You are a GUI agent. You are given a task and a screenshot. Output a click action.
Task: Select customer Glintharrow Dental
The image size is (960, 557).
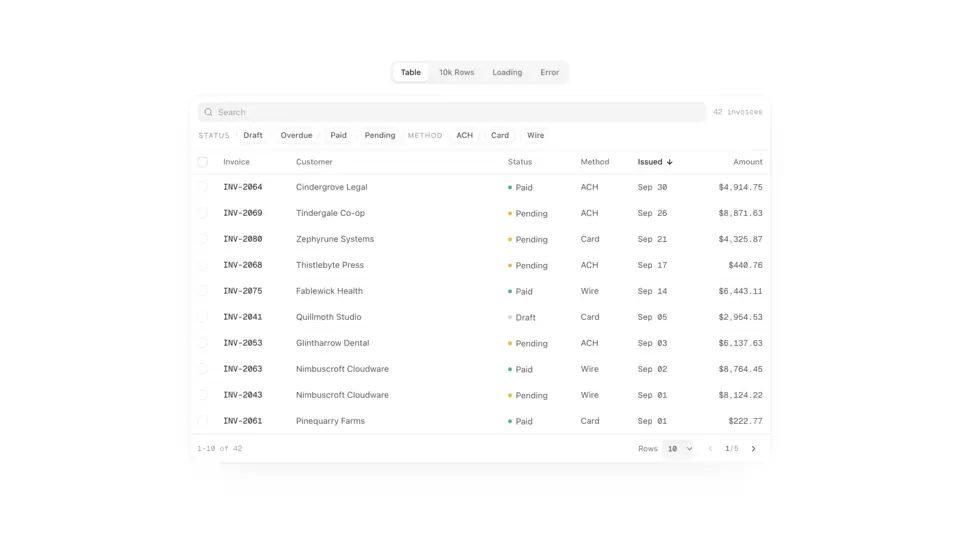click(332, 343)
